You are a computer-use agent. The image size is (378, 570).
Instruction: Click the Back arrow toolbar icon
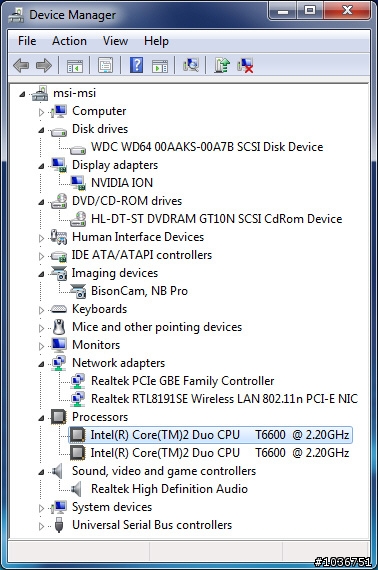click(x=21, y=65)
